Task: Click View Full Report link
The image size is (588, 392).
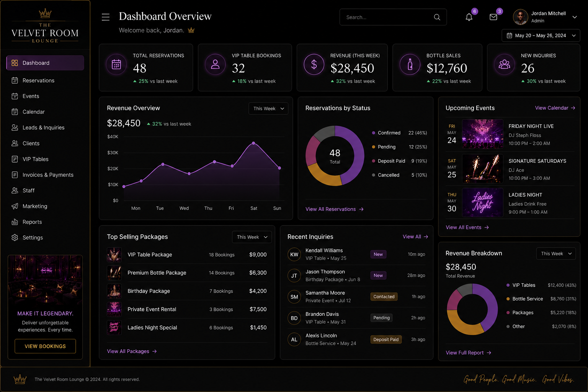Action: pyautogui.click(x=469, y=353)
